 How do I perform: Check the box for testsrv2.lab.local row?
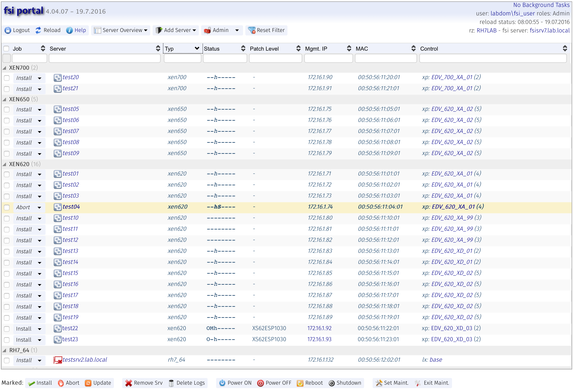point(7,360)
